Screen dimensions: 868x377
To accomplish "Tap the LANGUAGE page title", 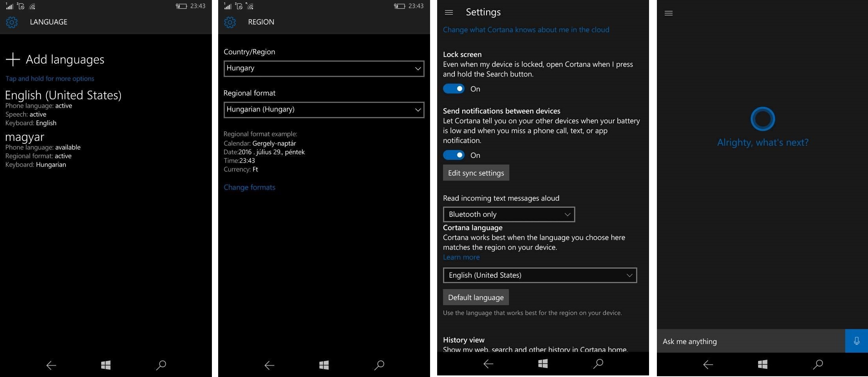I will tap(49, 22).
